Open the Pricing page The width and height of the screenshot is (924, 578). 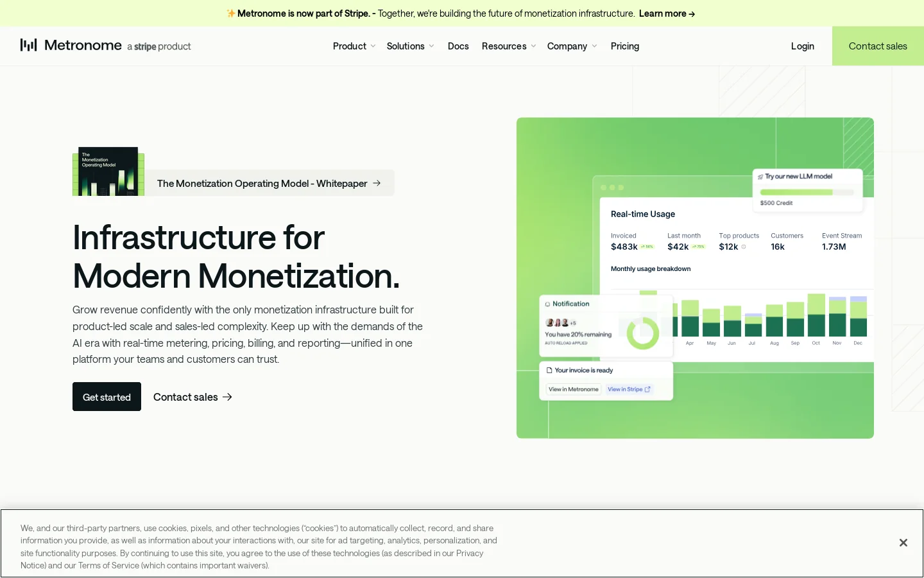pyautogui.click(x=625, y=46)
